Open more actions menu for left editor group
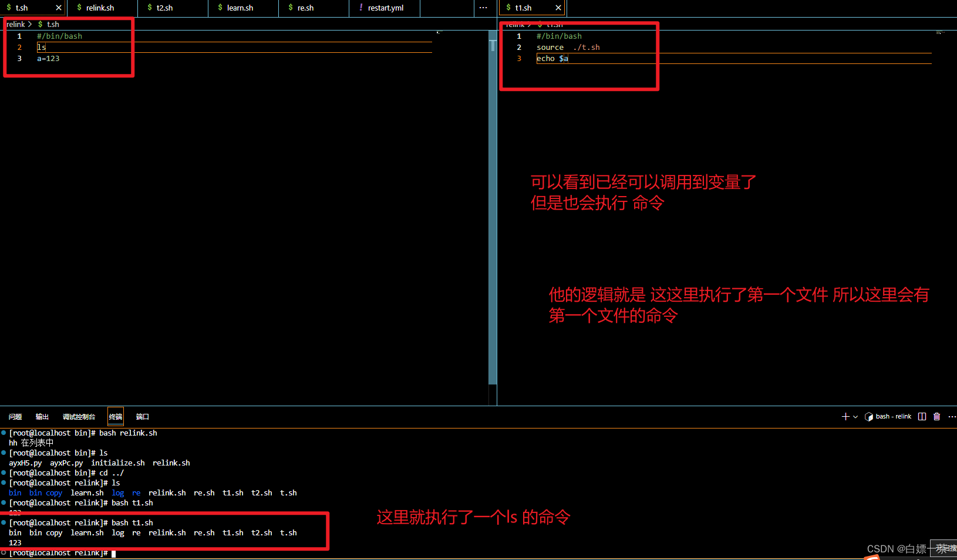Screen dimensions: 957x560 pyautogui.click(x=483, y=8)
